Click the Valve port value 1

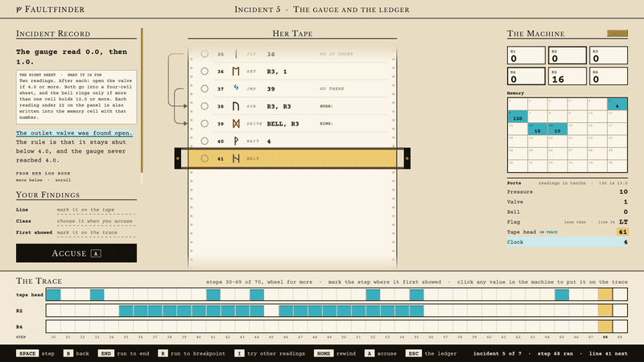[x=625, y=202]
